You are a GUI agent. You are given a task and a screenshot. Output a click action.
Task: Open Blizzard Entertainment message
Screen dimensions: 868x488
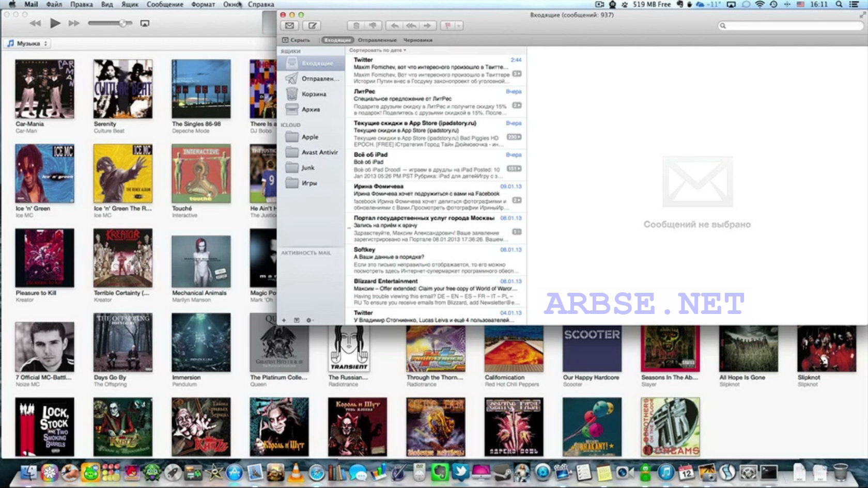coord(436,292)
